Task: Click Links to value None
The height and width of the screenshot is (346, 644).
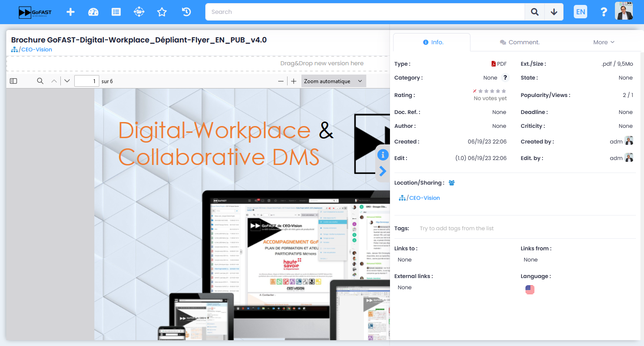Action: [x=405, y=260]
